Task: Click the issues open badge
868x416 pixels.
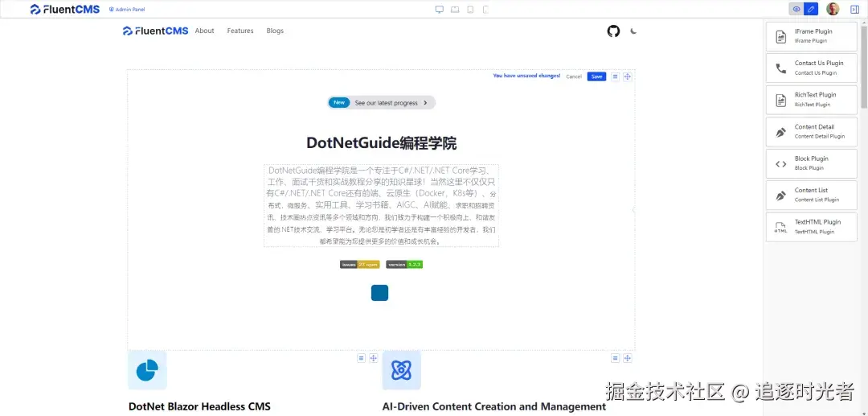Action: (360, 265)
